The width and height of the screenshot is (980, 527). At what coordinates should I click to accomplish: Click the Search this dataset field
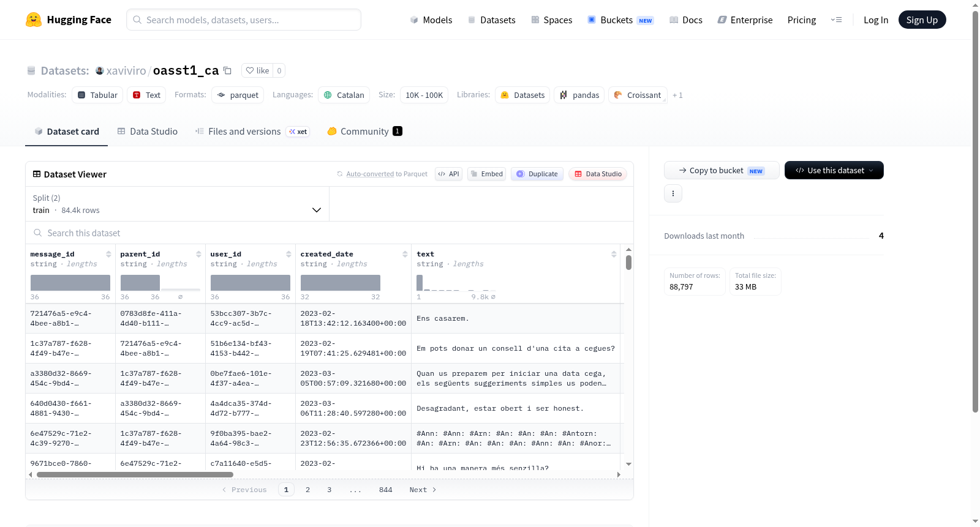tap(330, 233)
